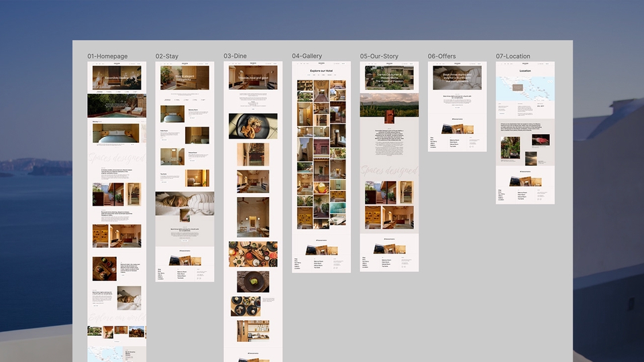Select the 01-Homepage frame label
Image resolution: width=644 pixels, height=362 pixels.
coord(107,56)
